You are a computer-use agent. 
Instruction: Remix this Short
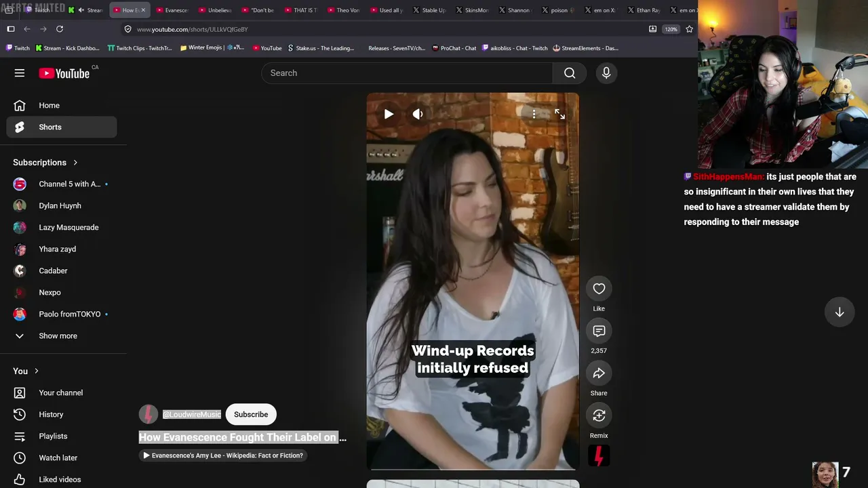[599, 415]
